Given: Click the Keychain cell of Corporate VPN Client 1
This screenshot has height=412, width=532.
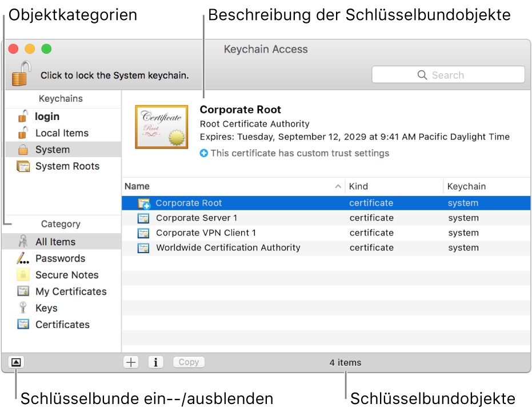Looking at the screenshot, I should pos(463,233).
